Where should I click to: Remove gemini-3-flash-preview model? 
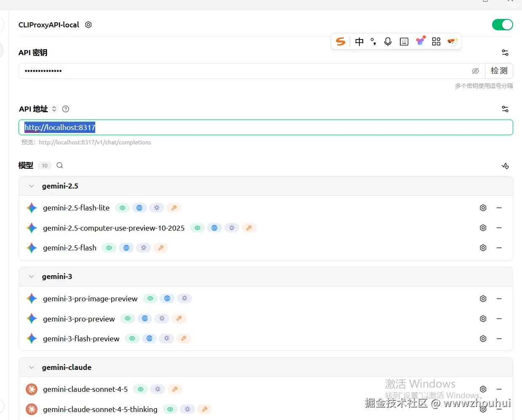coord(499,339)
